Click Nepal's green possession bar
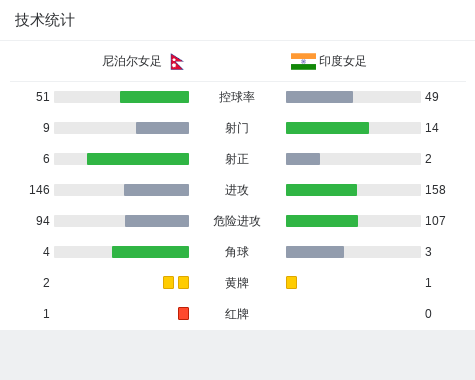 [x=154, y=97]
